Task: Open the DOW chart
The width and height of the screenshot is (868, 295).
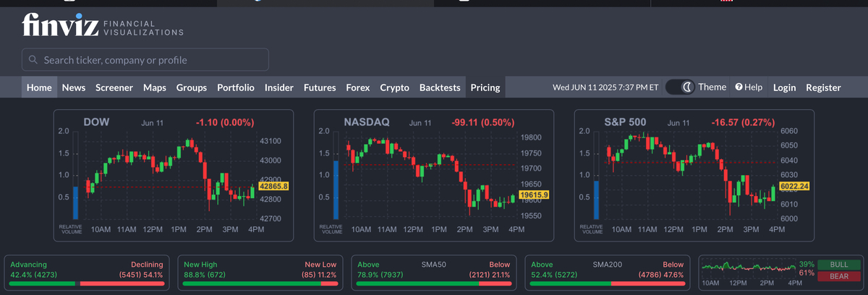Action: coord(174,176)
